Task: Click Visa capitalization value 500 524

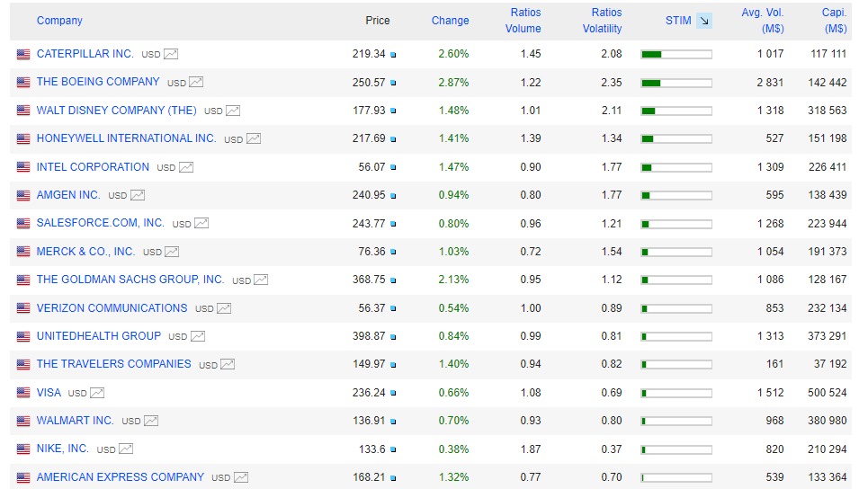Action: (827, 392)
